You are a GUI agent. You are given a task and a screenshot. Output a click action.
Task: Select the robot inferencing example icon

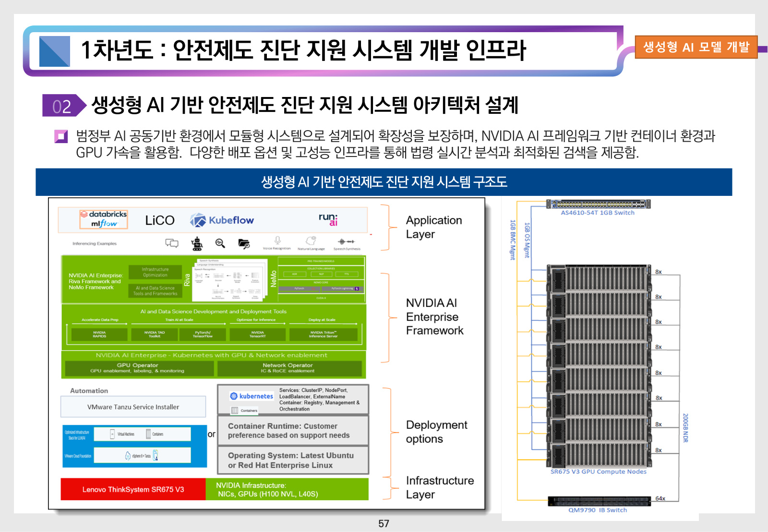click(x=197, y=243)
